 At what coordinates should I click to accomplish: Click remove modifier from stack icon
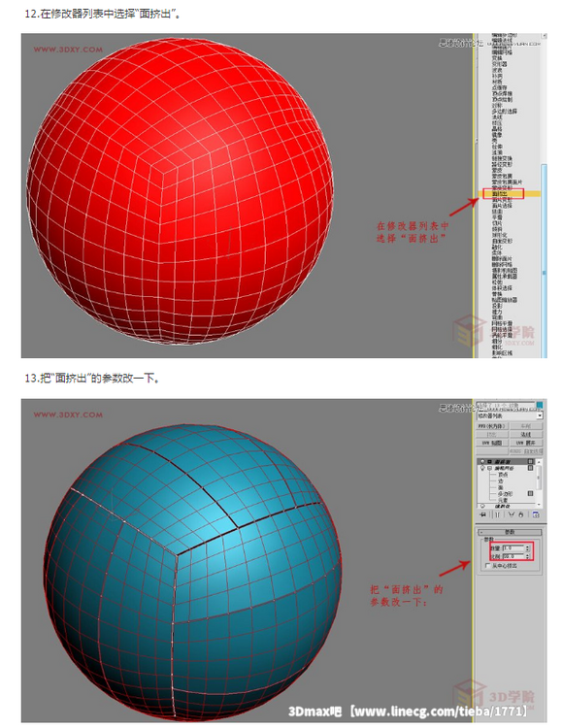pyautogui.click(x=520, y=514)
